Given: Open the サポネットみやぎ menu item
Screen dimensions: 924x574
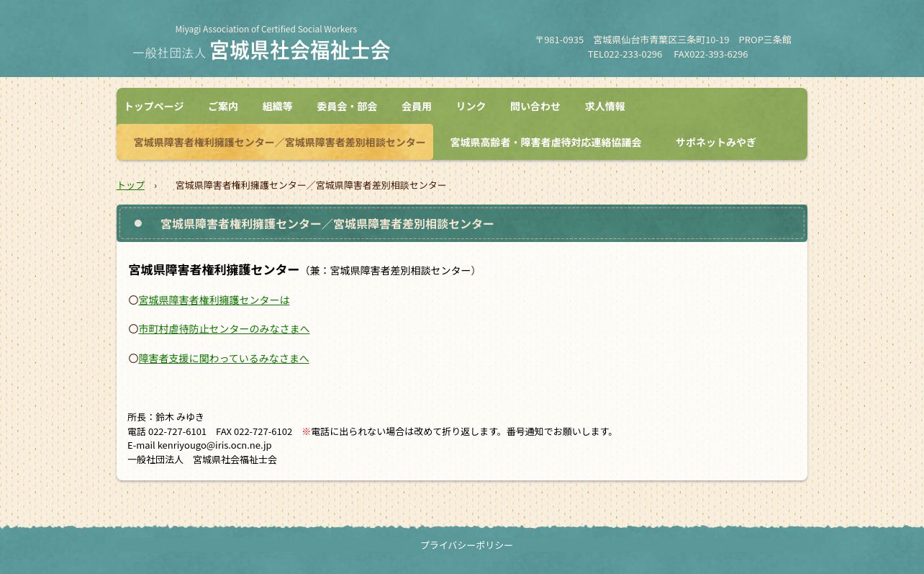Looking at the screenshot, I should click(x=715, y=143).
